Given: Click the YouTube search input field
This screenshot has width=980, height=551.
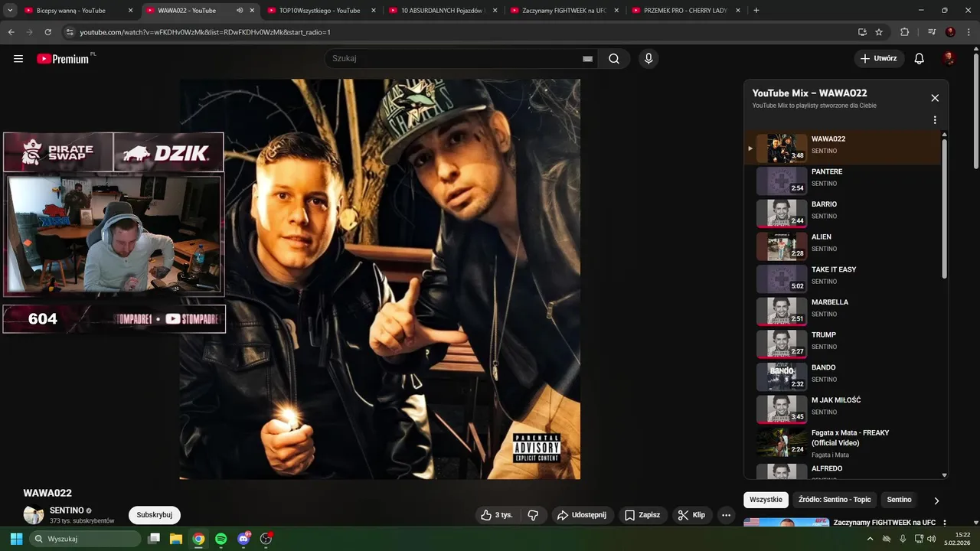Looking at the screenshot, I should coord(452,59).
